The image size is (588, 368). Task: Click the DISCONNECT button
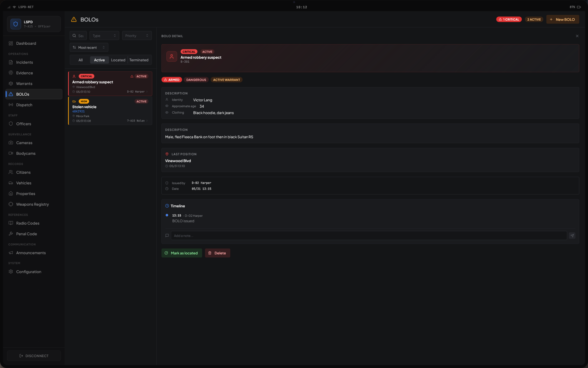click(34, 356)
